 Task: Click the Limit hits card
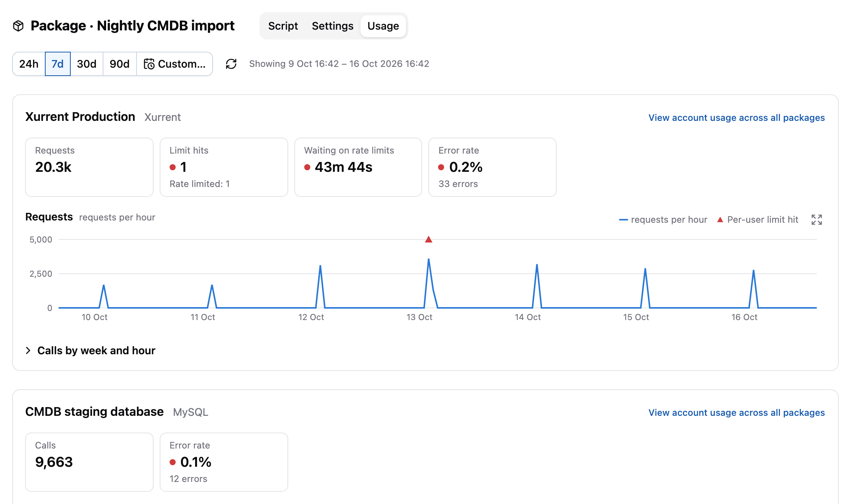click(x=224, y=167)
